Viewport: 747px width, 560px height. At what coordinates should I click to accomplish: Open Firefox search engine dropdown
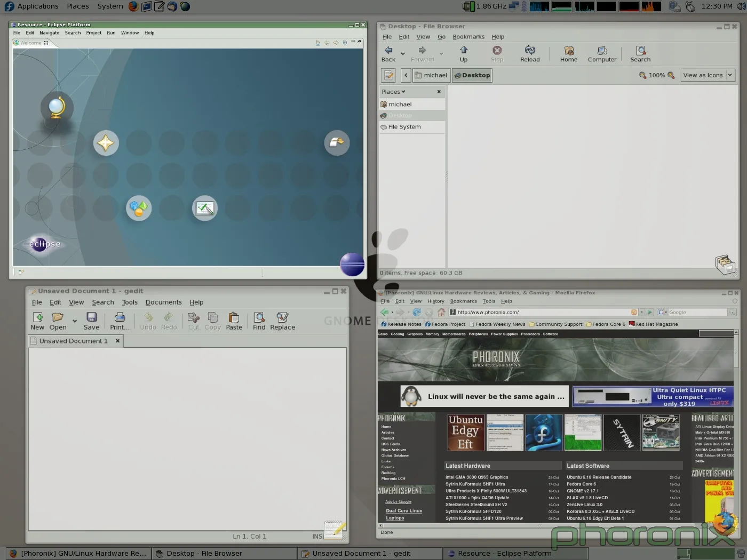click(662, 312)
